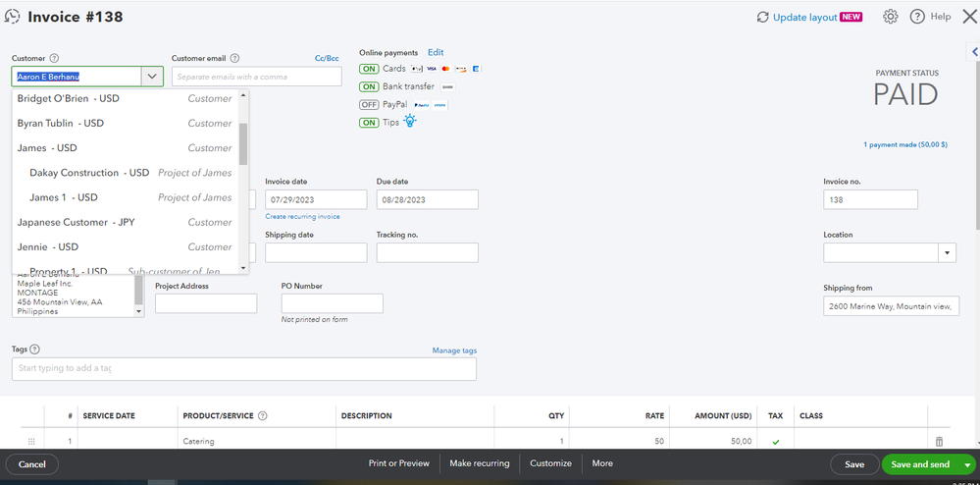Click the American Express card icon
The width and height of the screenshot is (980, 485).
tap(476, 68)
